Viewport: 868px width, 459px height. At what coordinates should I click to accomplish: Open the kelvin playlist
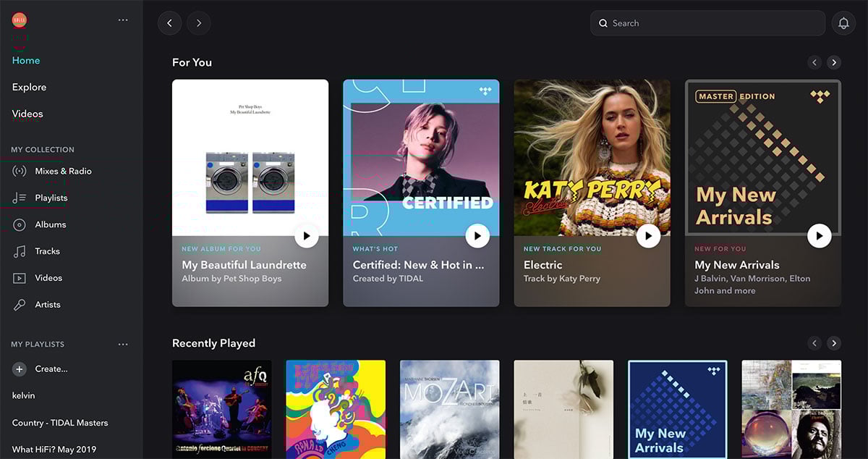(x=23, y=396)
